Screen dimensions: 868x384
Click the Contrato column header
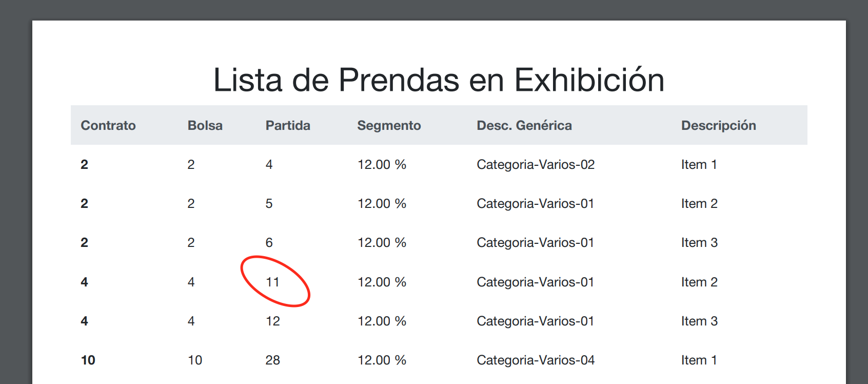pyautogui.click(x=108, y=125)
